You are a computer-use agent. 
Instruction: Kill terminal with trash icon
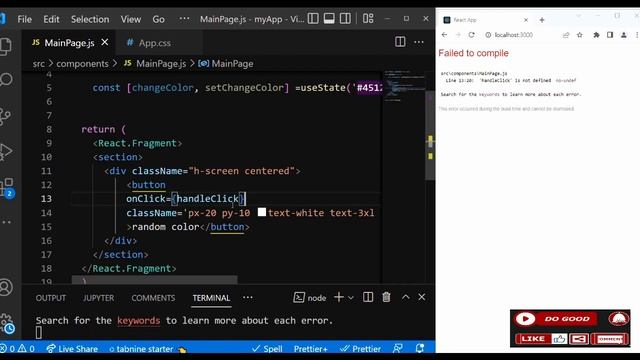[386, 297]
